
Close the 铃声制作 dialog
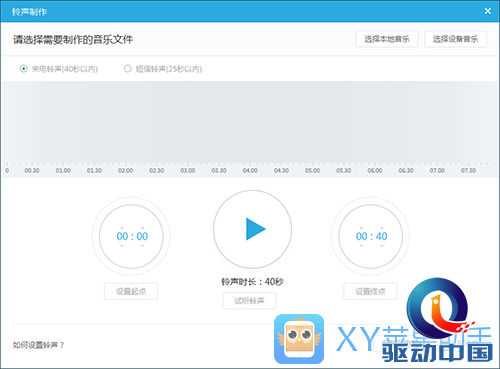point(488,11)
